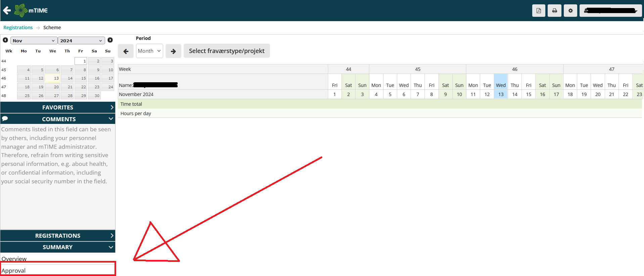Viewport: 644px width, 276px height.
Task: Open the settings gear
Action: pyautogui.click(x=570, y=11)
